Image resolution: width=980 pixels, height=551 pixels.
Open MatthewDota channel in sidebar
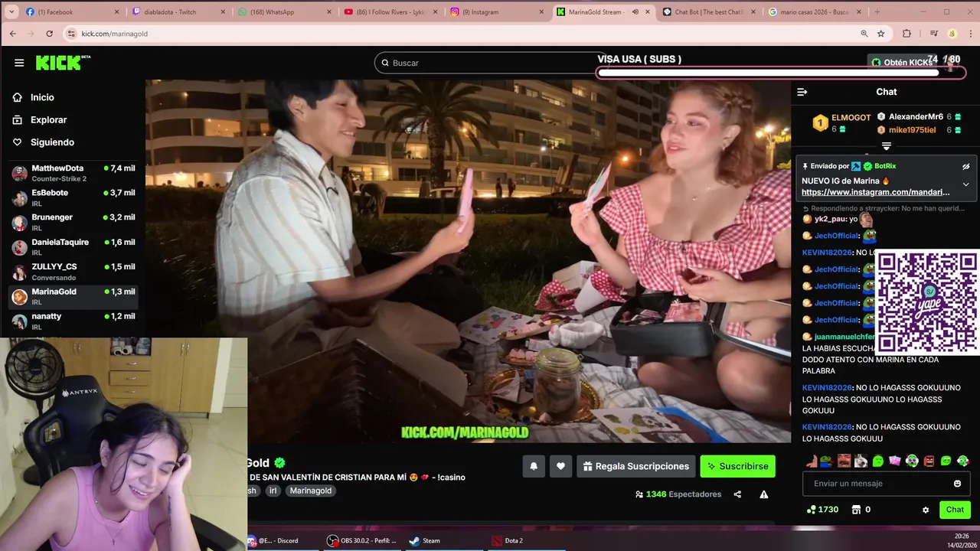tap(73, 173)
